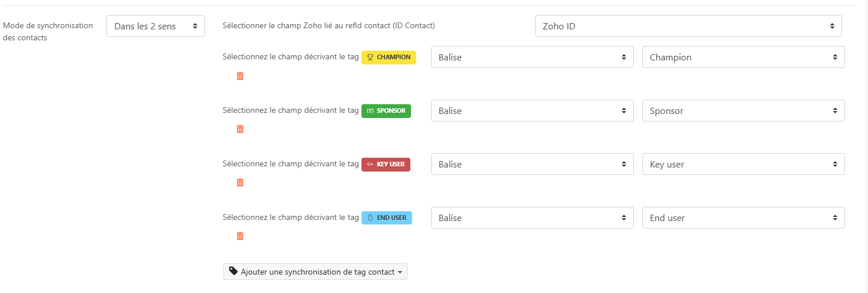Expand Balise dropdown for Sponsor tag

pos(532,111)
